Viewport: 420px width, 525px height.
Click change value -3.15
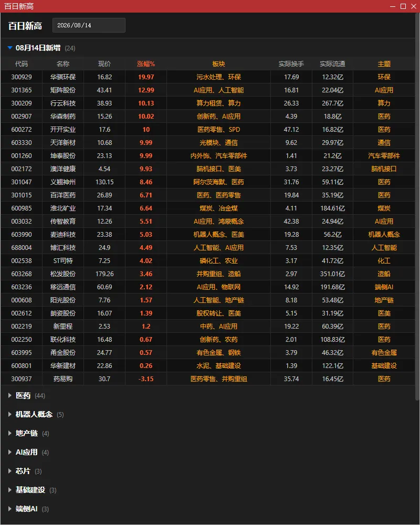tap(146, 379)
